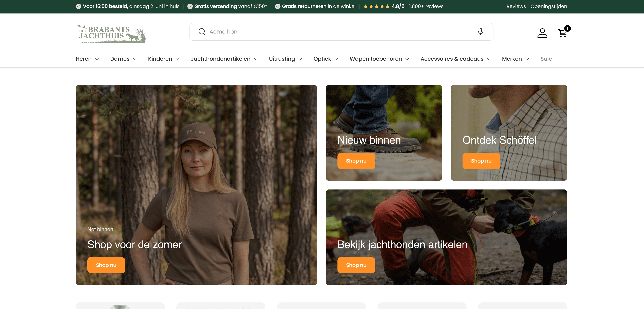Click the checkmark next to Gratis retourneren

(278, 7)
